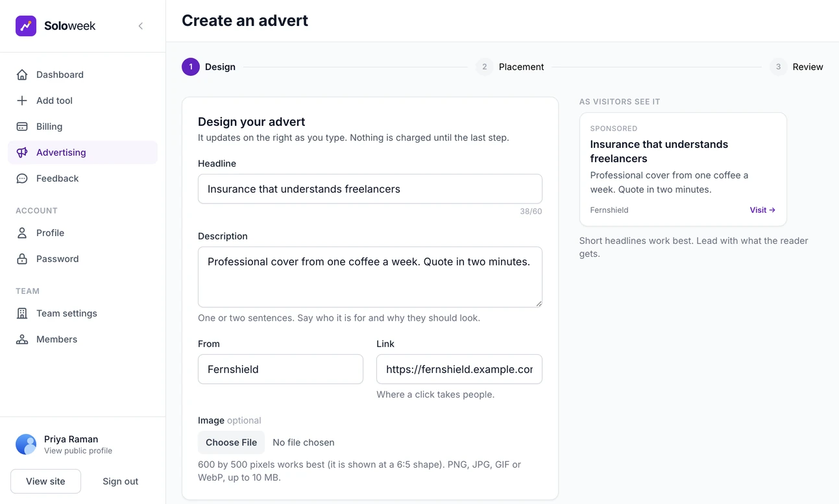
Task: Click Choose File for the image
Action: click(x=231, y=442)
